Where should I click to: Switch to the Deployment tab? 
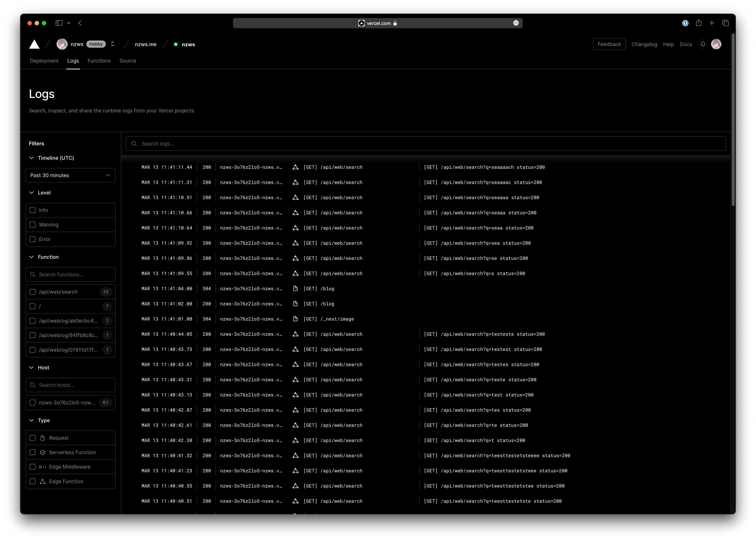click(44, 61)
